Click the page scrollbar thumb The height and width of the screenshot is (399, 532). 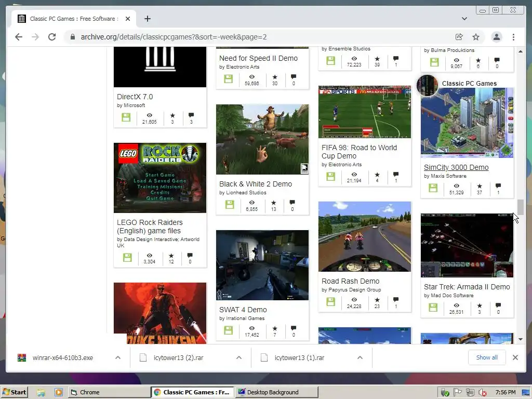click(x=521, y=207)
